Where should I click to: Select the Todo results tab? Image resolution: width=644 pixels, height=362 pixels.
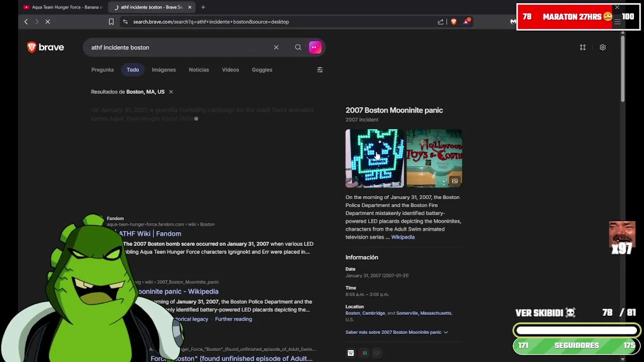tap(133, 70)
